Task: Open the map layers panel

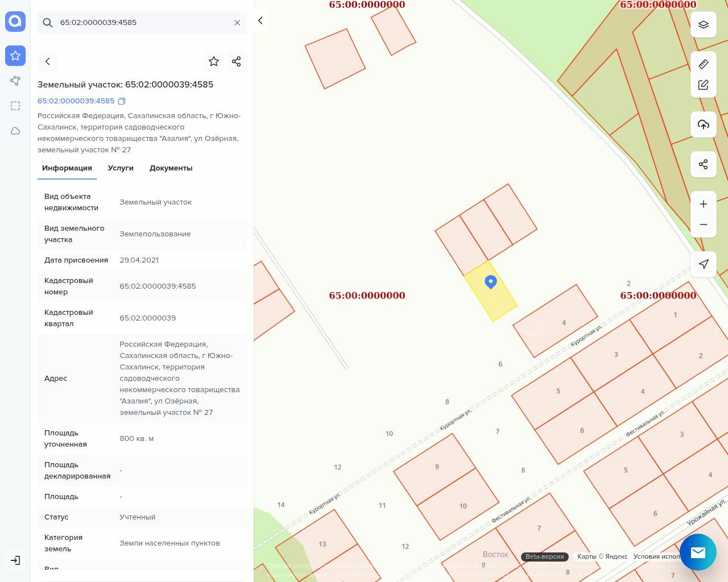Action: 703,24
